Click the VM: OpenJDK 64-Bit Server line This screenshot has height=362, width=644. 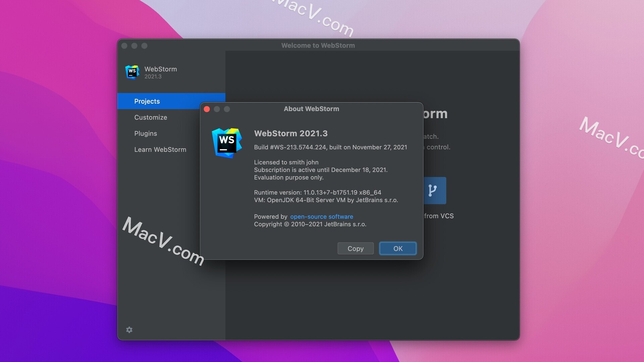[326, 200]
